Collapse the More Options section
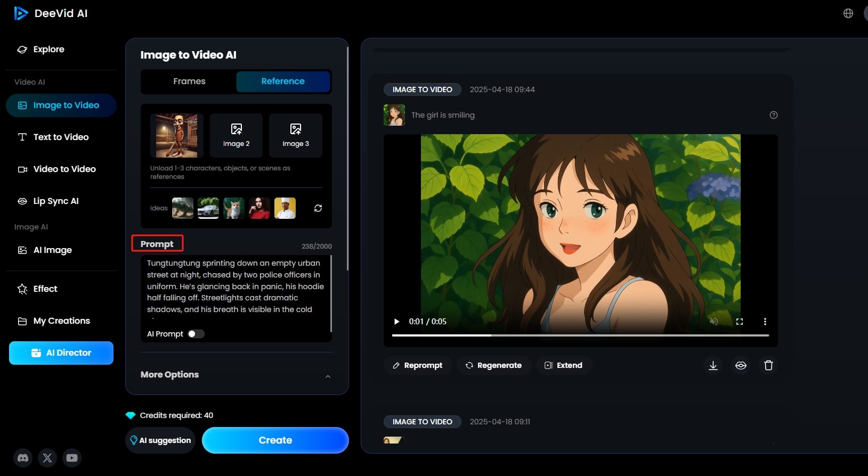This screenshot has width=868, height=476. click(328, 376)
